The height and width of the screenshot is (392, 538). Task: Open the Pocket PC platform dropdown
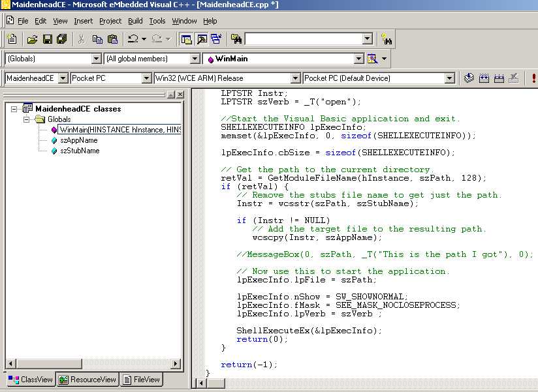[146, 78]
